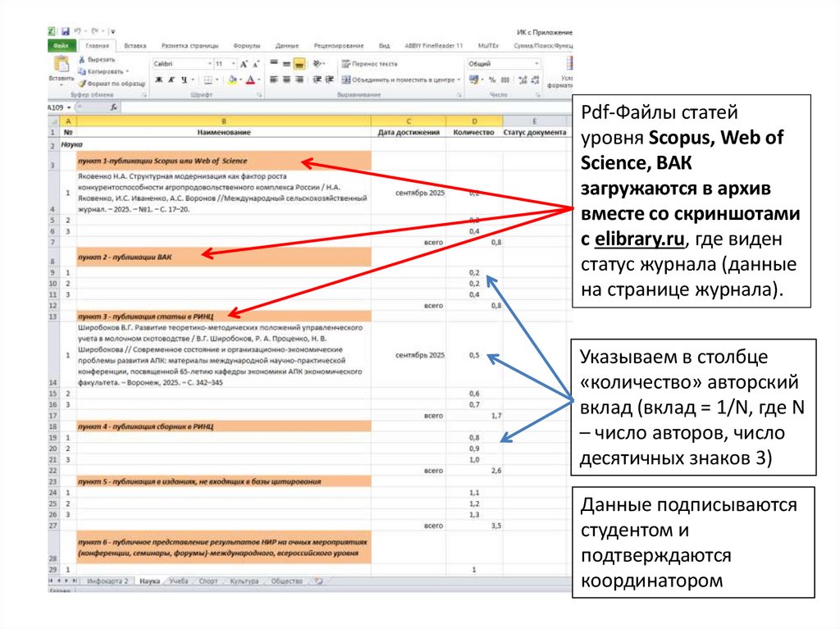Select cell пункт 2 - публикации ВАК
The width and height of the screenshot is (840, 629).
pos(223,258)
